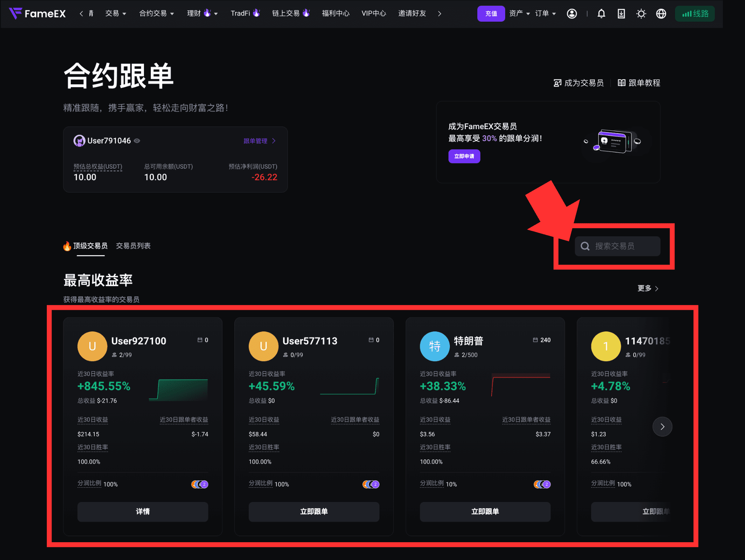Open VIP中心 menu item
The height and width of the screenshot is (560, 745).
point(374,14)
